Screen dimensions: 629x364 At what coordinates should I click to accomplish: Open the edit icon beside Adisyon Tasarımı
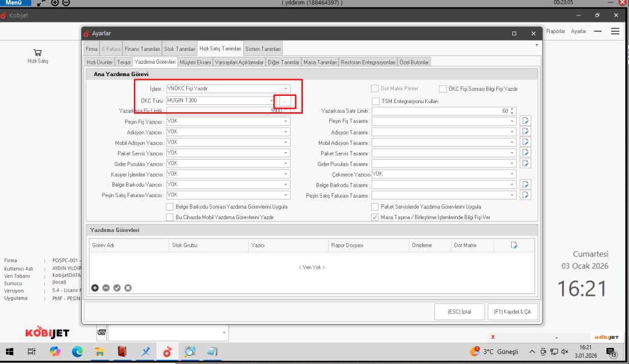(525, 131)
